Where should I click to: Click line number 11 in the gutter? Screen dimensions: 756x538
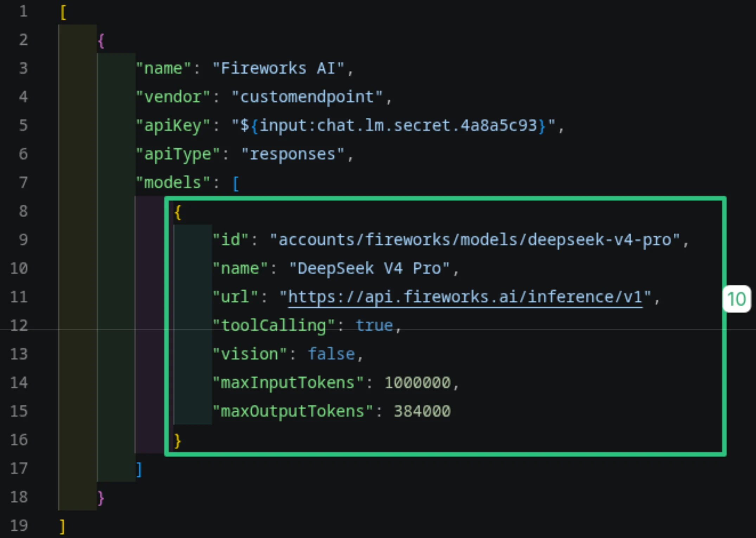click(x=19, y=297)
